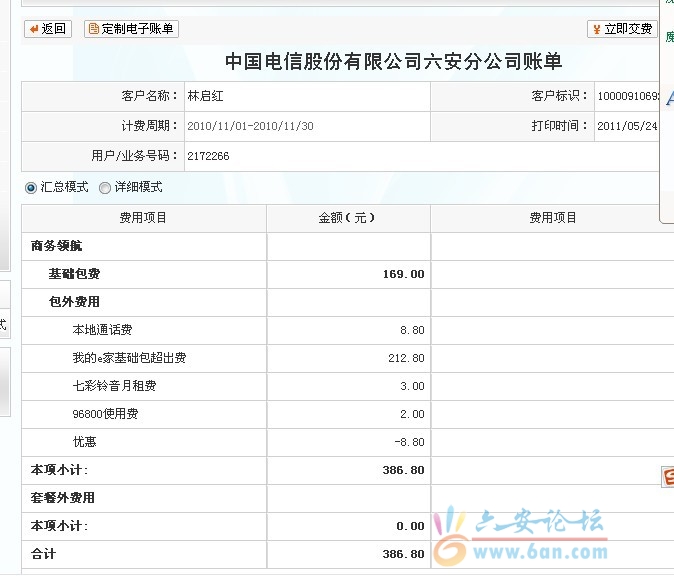This screenshot has width=674, height=576.
Task: Select the 包外费用 group row
Action: coord(74,302)
